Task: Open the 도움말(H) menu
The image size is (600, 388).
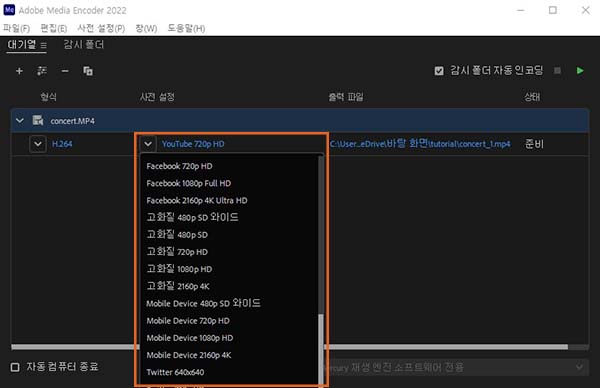Action: point(186,28)
